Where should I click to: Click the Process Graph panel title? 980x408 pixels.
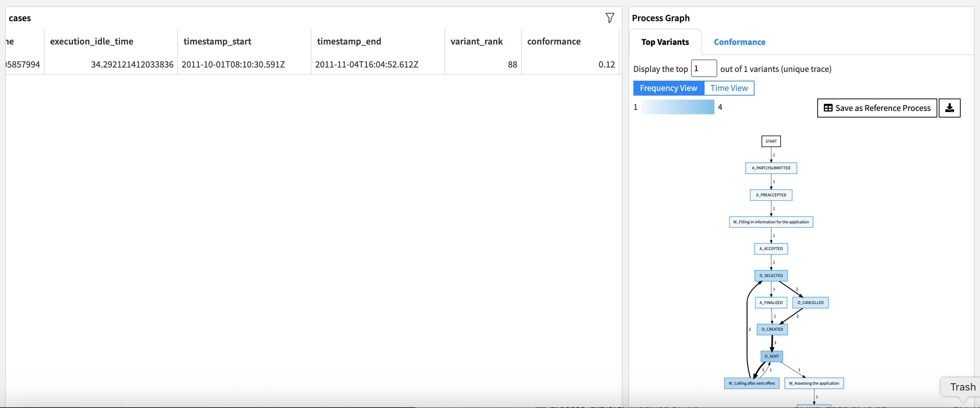[660, 18]
